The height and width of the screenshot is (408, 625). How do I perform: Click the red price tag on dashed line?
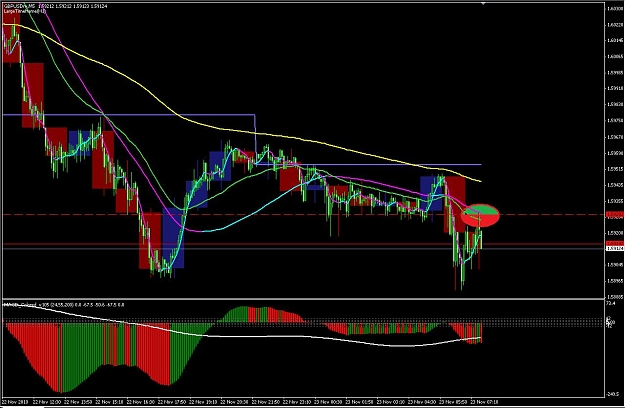tap(615, 215)
